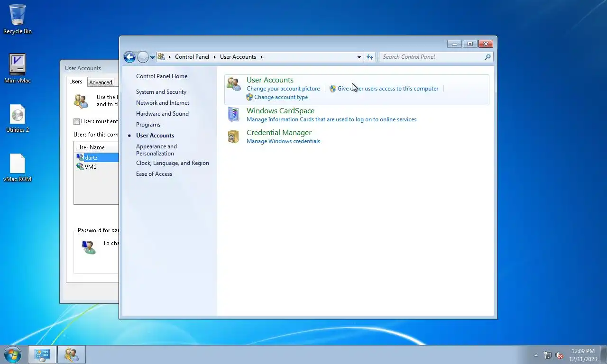Click the taskbar clock and date
607x364 pixels.
[583, 355]
